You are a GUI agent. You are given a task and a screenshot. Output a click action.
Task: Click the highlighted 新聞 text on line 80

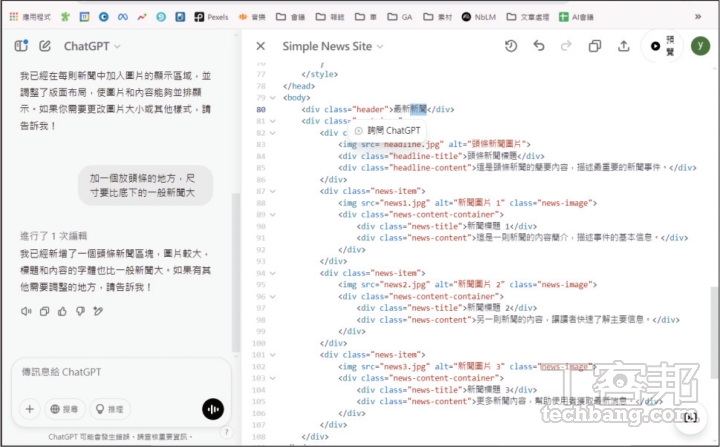[418, 109]
